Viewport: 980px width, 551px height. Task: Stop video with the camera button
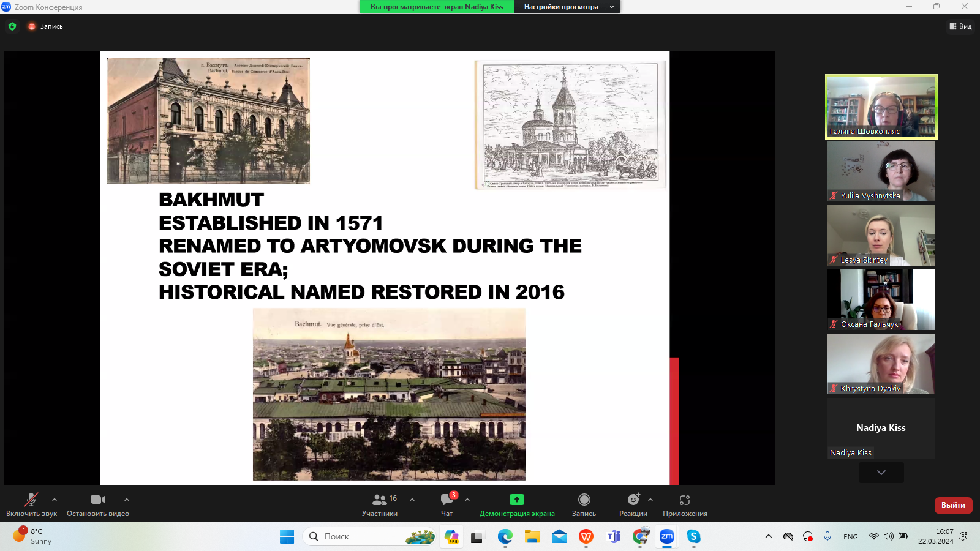[98, 500]
